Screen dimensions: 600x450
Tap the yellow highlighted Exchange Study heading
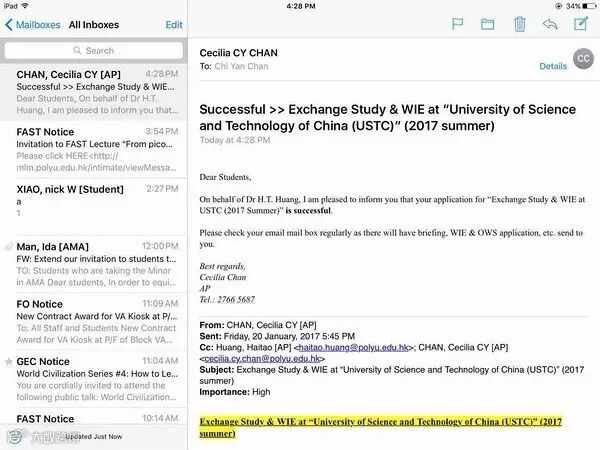[380, 427]
